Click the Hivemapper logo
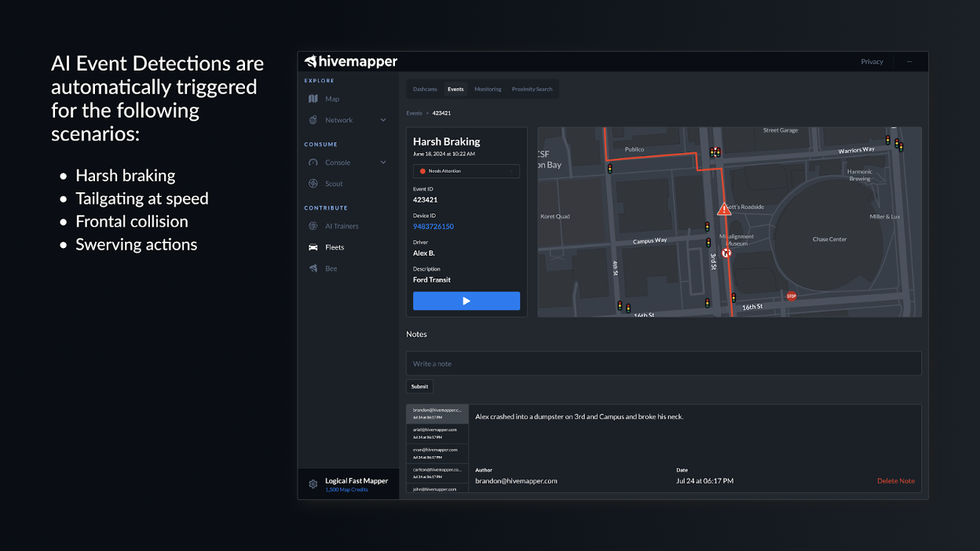This screenshot has width=980, height=551. [x=351, y=61]
